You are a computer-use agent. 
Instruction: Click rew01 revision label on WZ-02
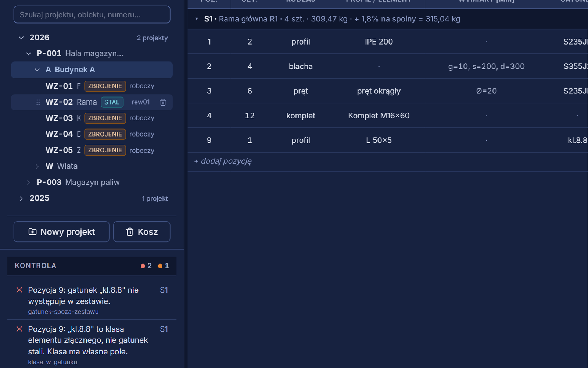(x=141, y=102)
